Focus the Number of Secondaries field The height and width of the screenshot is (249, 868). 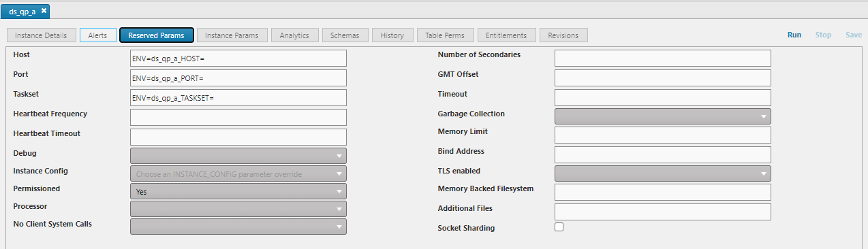tap(663, 58)
